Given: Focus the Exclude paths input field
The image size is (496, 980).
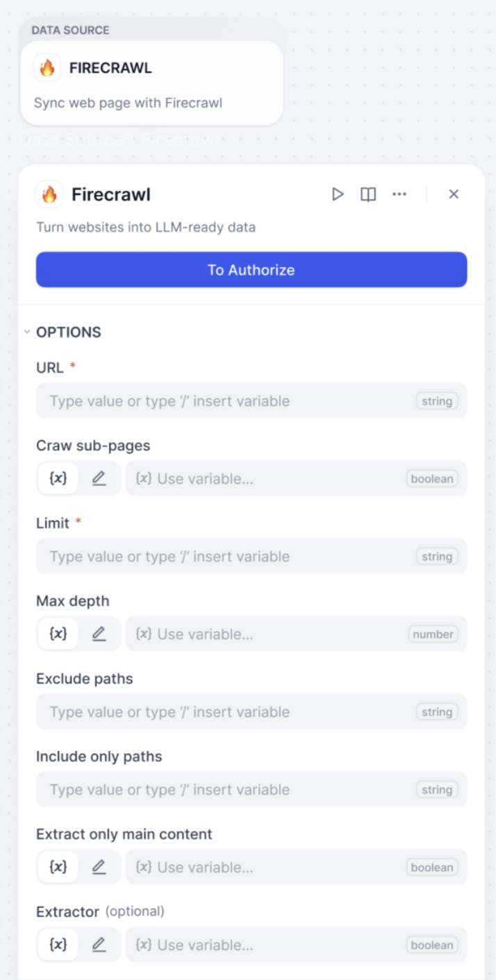Looking at the screenshot, I should (x=251, y=712).
